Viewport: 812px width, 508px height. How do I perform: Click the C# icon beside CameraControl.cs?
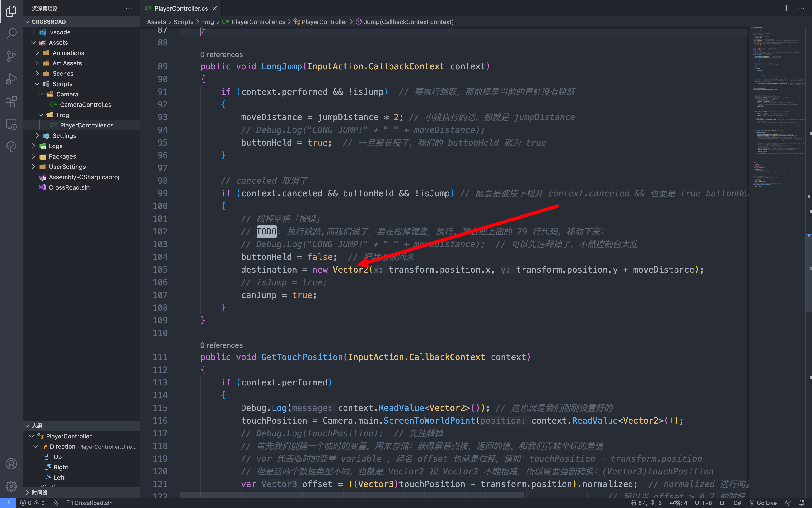(53, 104)
